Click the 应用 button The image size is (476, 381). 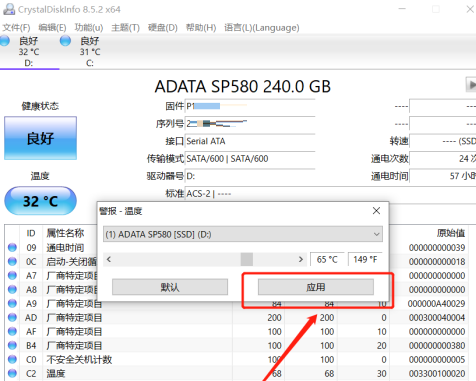click(x=316, y=287)
